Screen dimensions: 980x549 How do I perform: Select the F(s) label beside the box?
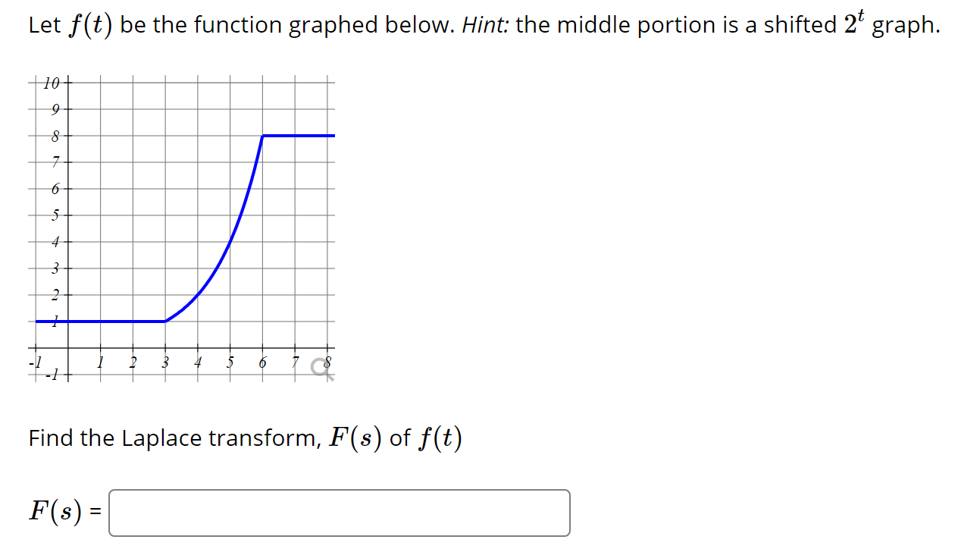[55, 512]
